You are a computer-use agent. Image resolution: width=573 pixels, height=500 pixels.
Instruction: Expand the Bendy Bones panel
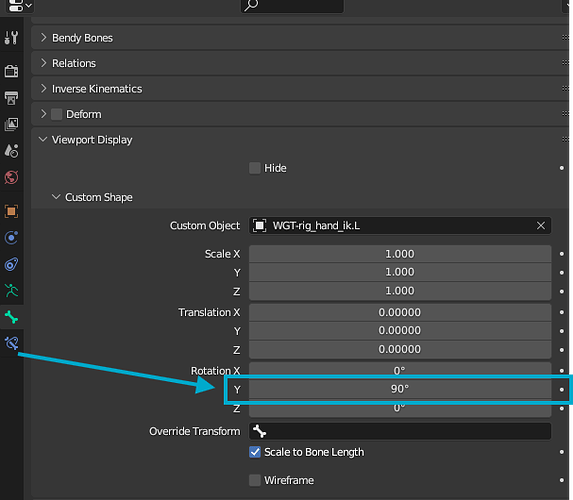point(43,37)
